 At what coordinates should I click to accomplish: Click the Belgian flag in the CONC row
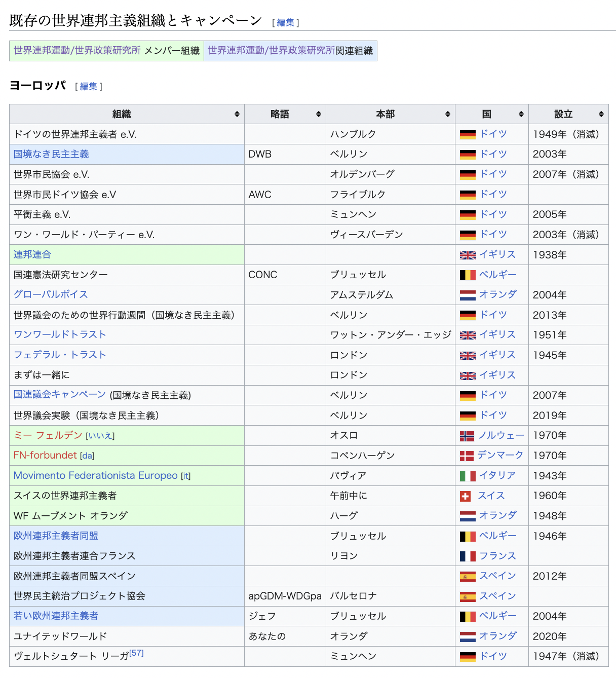[x=468, y=275]
